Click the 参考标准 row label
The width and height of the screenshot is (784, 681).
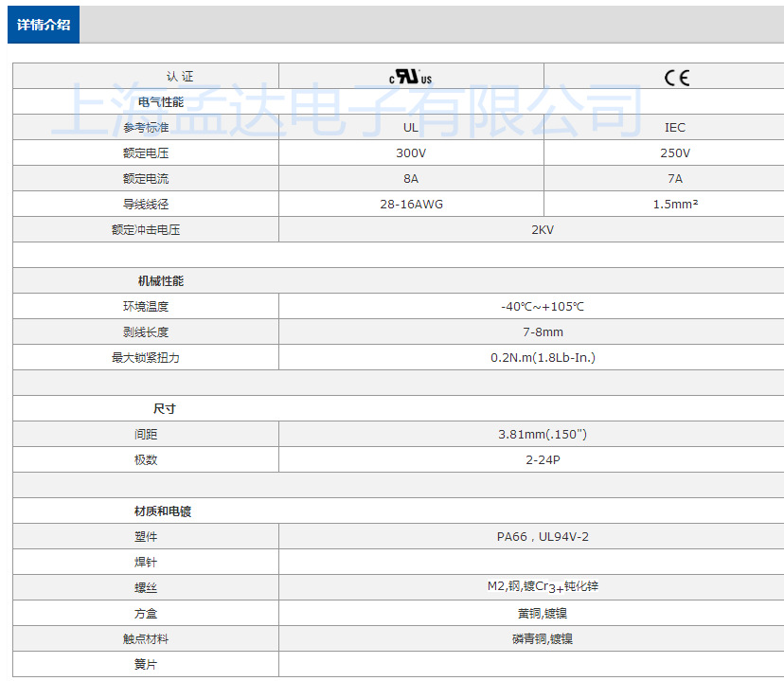(146, 128)
